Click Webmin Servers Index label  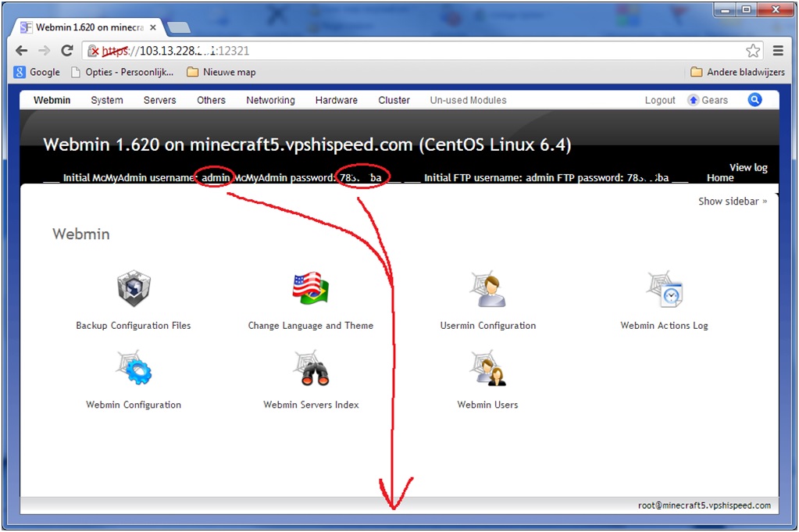[311, 405]
